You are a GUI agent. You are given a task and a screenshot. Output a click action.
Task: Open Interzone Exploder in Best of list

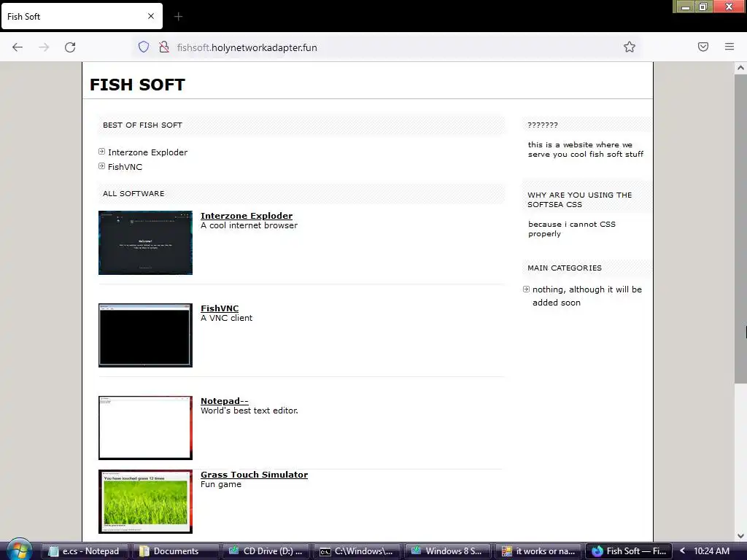[x=147, y=152]
